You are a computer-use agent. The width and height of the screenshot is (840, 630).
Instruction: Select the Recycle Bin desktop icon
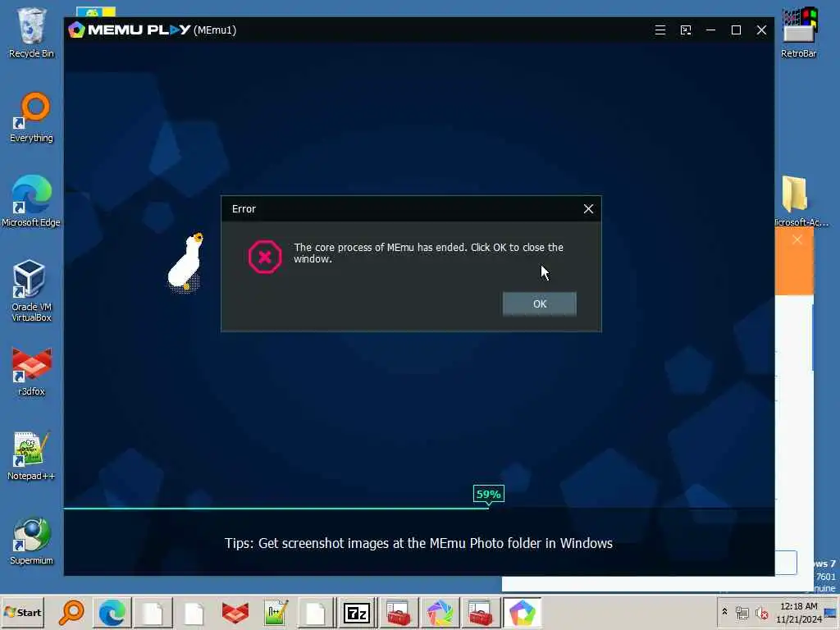(x=32, y=33)
